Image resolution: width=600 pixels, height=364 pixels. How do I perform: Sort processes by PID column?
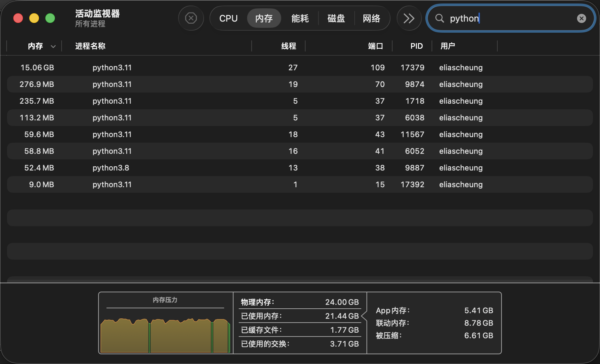(x=416, y=46)
